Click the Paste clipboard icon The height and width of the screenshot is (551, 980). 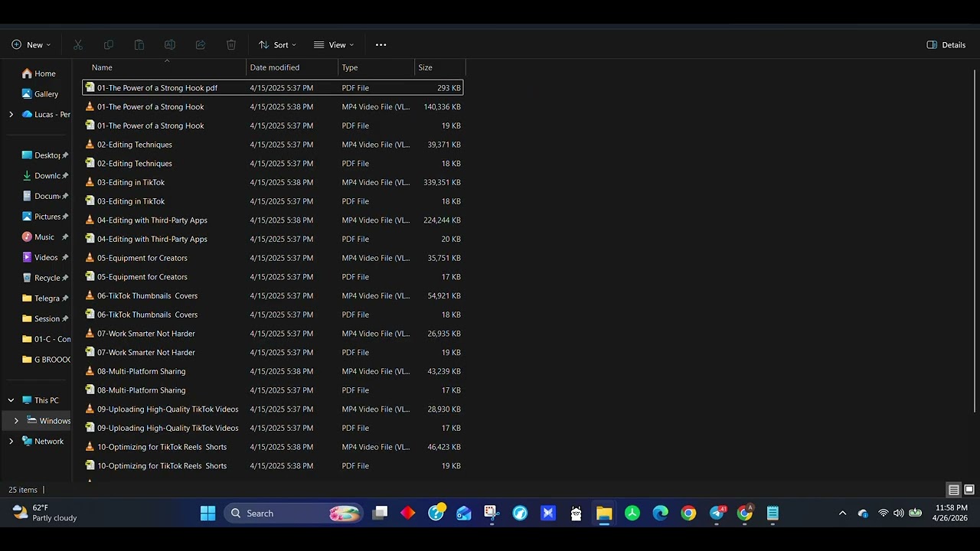tap(139, 45)
